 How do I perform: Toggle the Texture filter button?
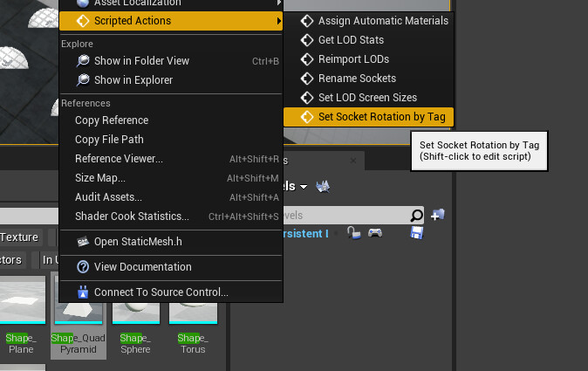coord(19,237)
